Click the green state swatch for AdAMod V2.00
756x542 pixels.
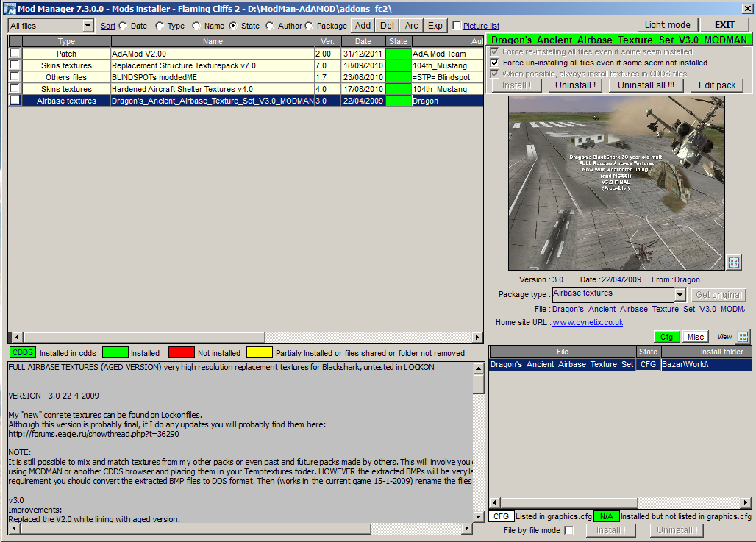[x=399, y=54]
